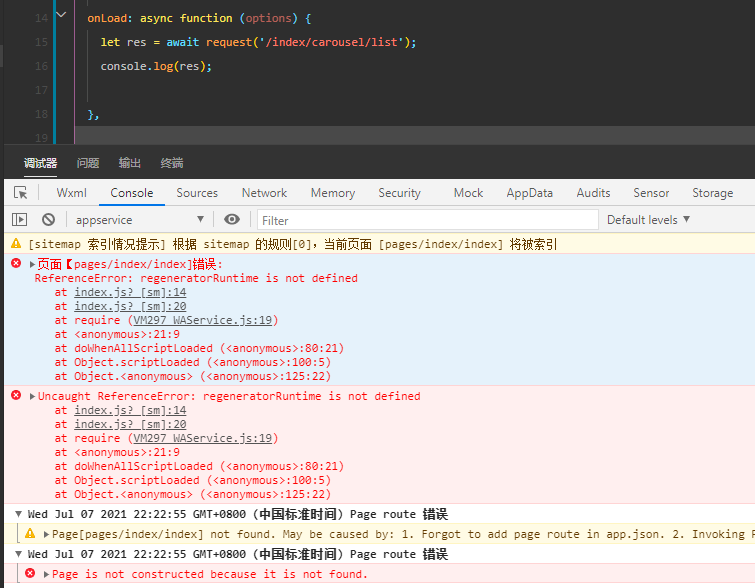The height and width of the screenshot is (588, 755).
Task: Toggle the eye live expression icon
Action: point(232,219)
